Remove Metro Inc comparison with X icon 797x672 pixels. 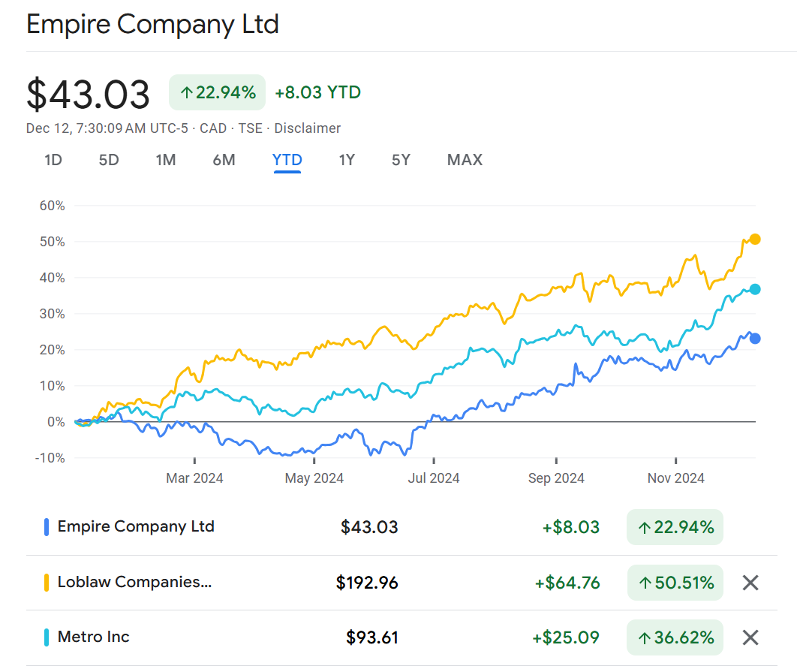click(x=750, y=637)
